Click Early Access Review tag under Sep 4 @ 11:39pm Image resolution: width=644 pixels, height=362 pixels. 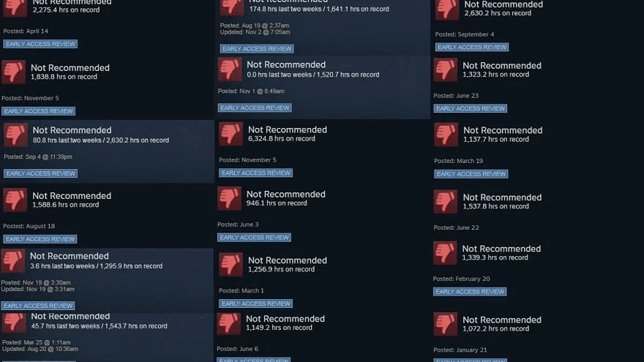[41, 173]
